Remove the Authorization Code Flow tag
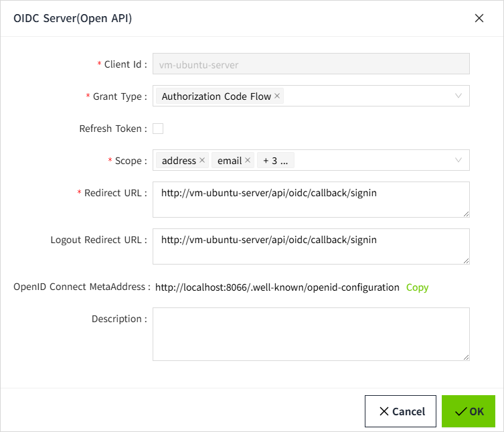The height and width of the screenshot is (432, 504). point(277,96)
